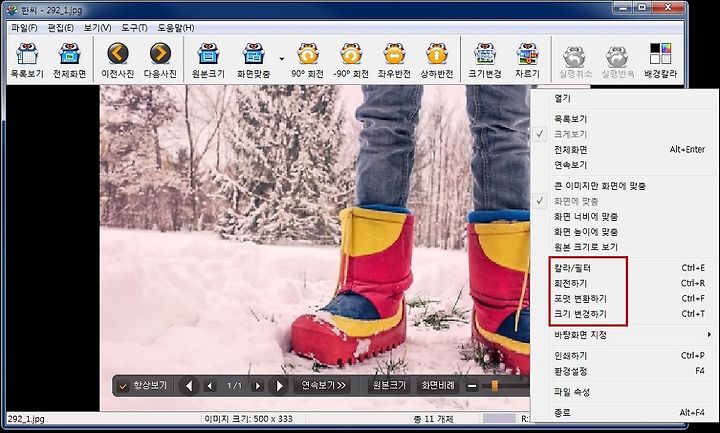Open the 보기(V) menu
720x433 pixels.
pos(97,28)
